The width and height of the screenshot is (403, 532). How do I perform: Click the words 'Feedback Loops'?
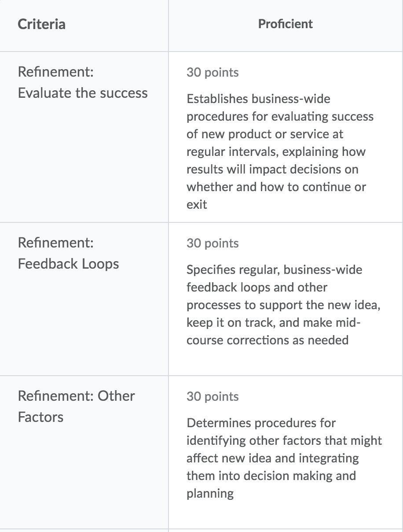68,264
